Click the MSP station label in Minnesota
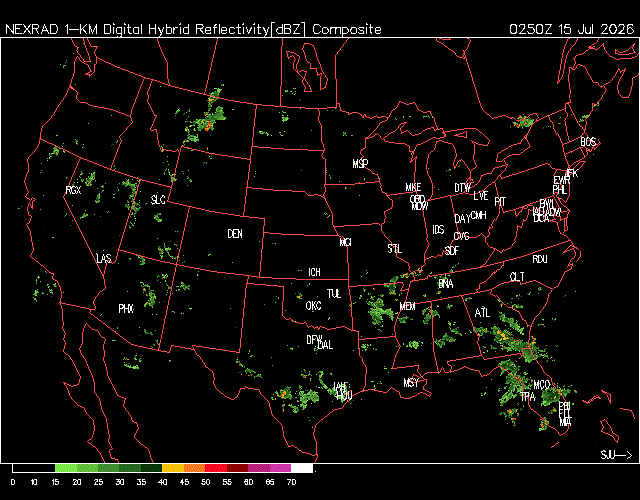Screen dimensions: 640x500 (360, 164)
